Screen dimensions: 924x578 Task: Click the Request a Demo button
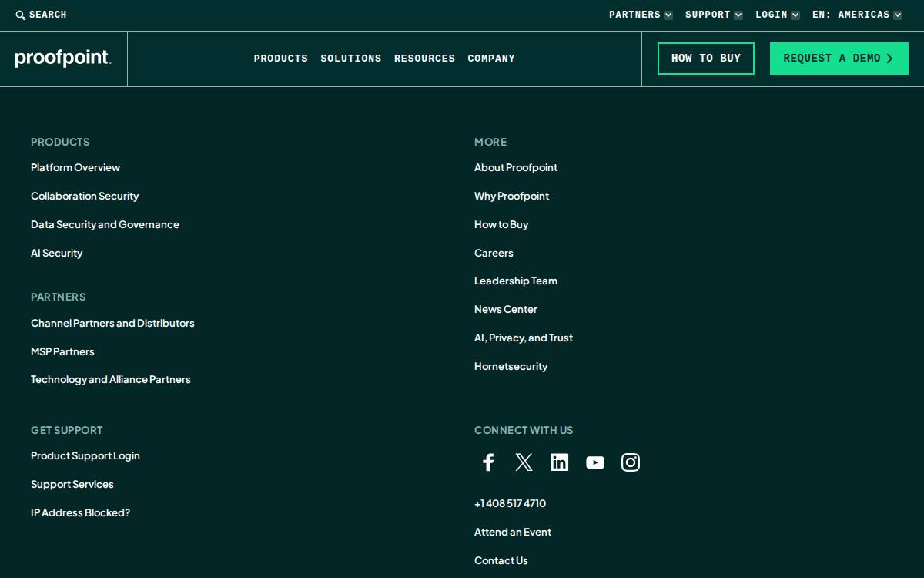pos(839,59)
